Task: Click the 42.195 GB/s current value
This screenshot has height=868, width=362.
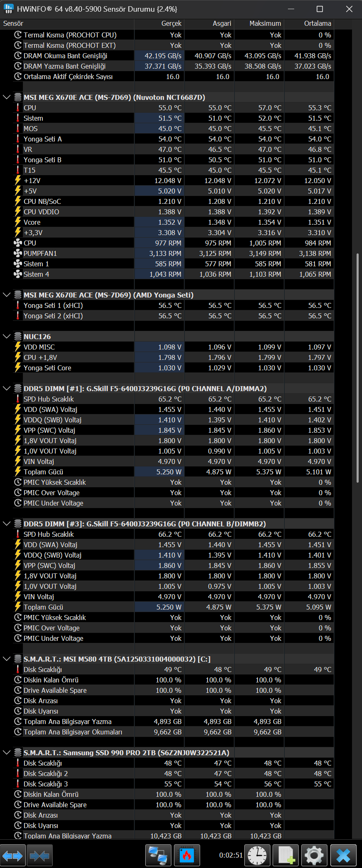Action: point(163,56)
